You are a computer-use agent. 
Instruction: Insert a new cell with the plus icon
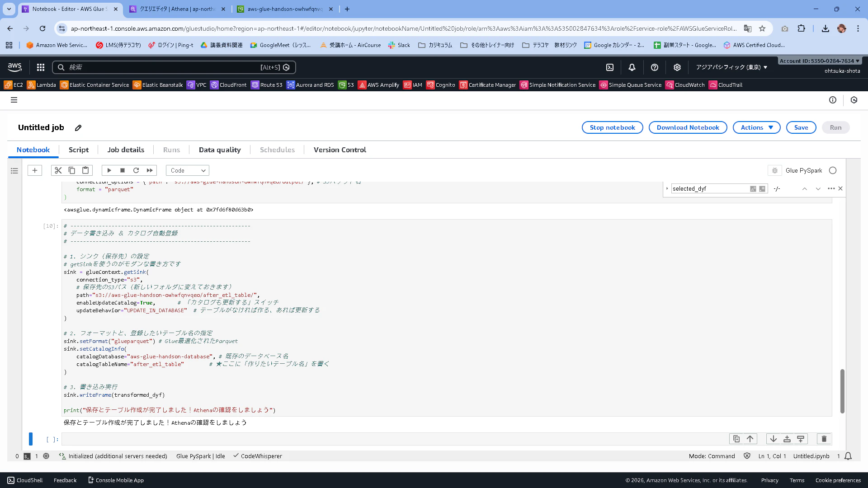point(35,170)
